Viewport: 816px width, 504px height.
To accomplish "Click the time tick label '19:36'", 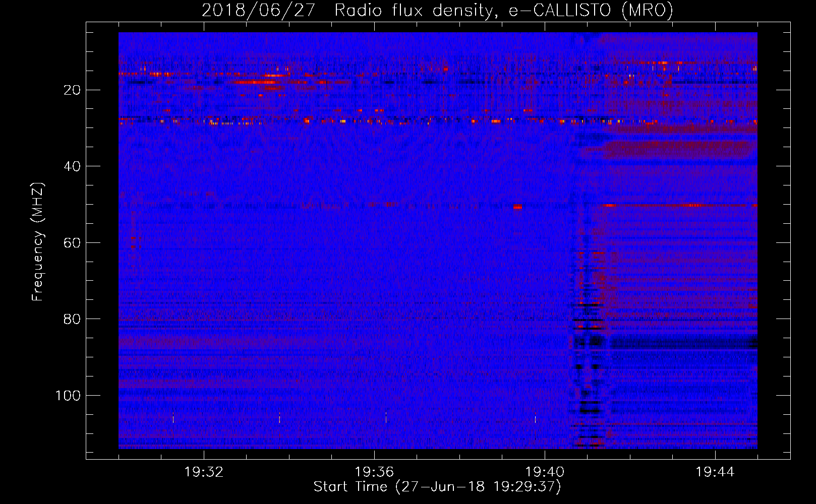I will pyautogui.click(x=374, y=472).
